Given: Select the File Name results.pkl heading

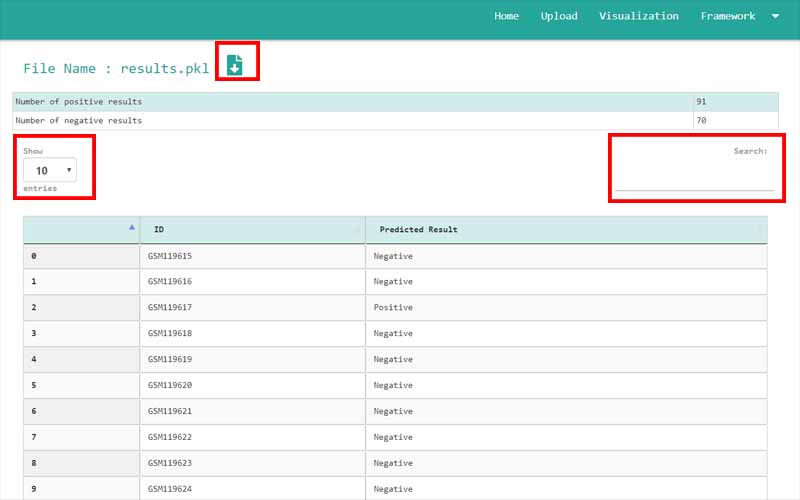Looking at the screenshot, I should click(x=116, y=69).
